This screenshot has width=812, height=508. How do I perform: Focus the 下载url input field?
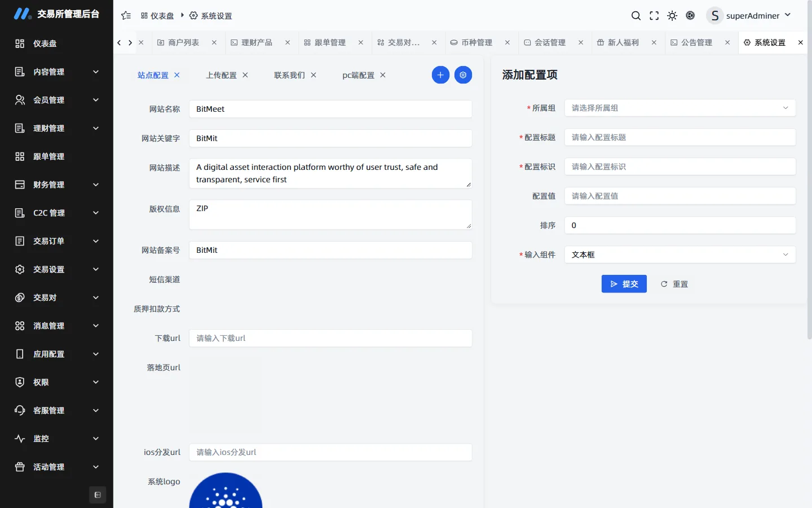330,338
